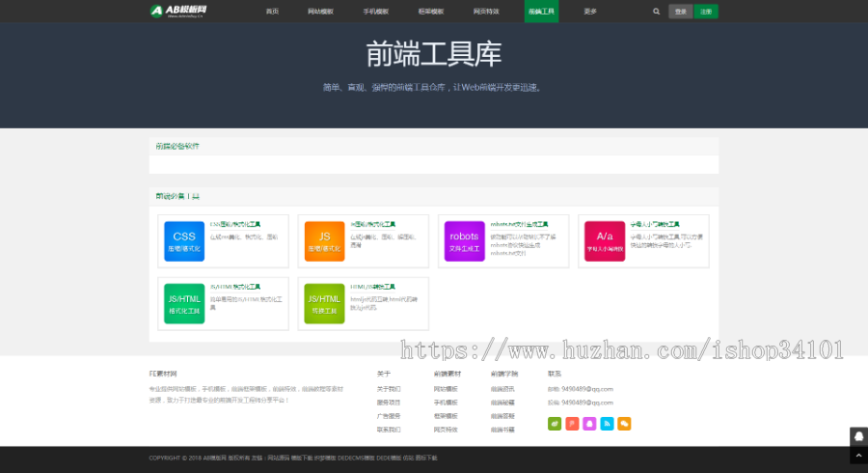Click the yellow chat icon in footer
This screenshot has width=868, height=473.
(x=624, y=423)
